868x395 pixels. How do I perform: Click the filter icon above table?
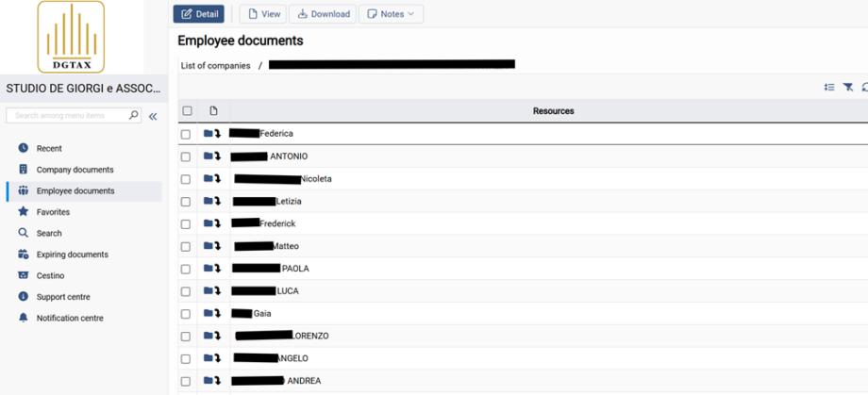point(848,88)
